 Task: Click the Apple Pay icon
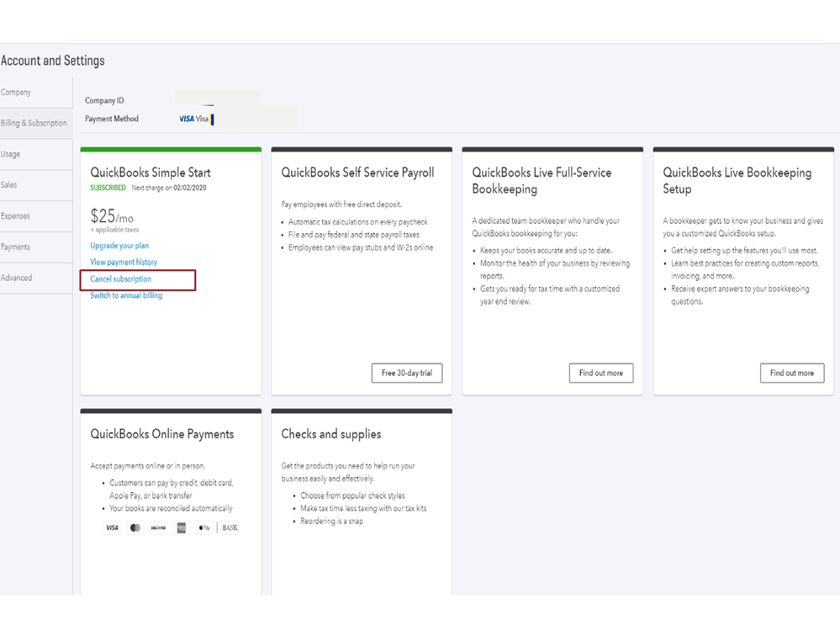click(203, 528)
